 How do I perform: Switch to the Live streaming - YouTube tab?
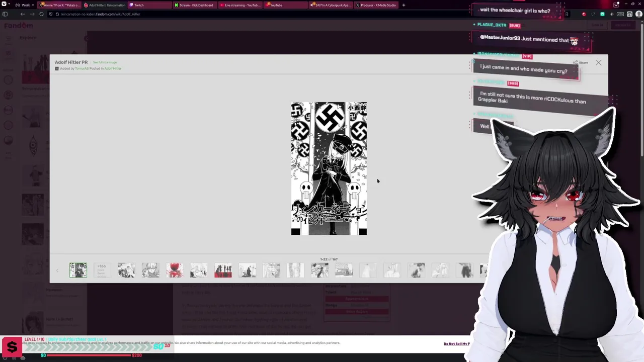coord(240,5)
